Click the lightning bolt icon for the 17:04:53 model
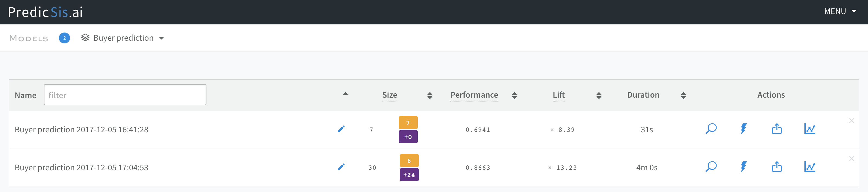This screenshot has width=868, height=192. (744, 167)
